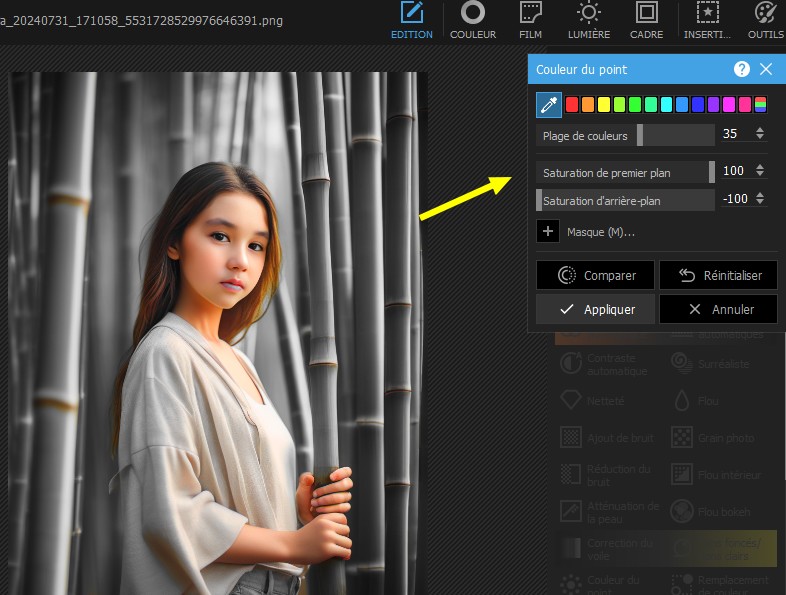Open the LUMIÈRE tab
The height and width of the screenshot is (595, 786).
click(x=588, y=21)
